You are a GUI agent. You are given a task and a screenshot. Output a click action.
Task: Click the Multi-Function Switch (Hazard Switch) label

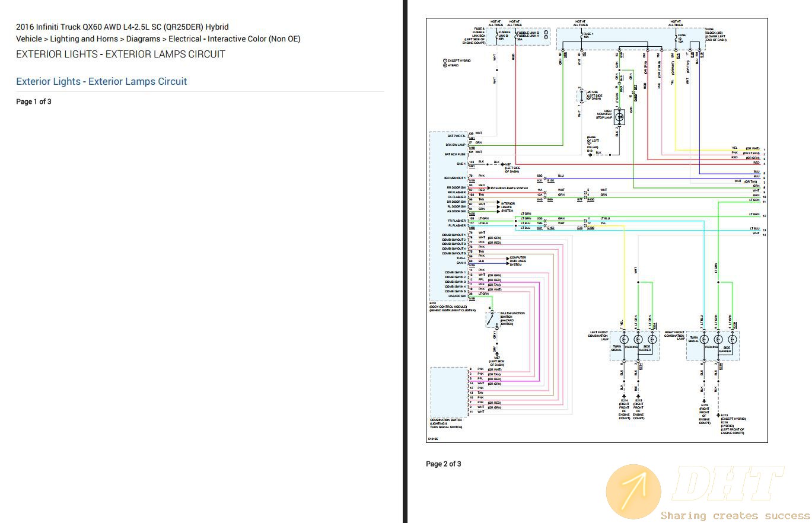[x=513, y=318]
